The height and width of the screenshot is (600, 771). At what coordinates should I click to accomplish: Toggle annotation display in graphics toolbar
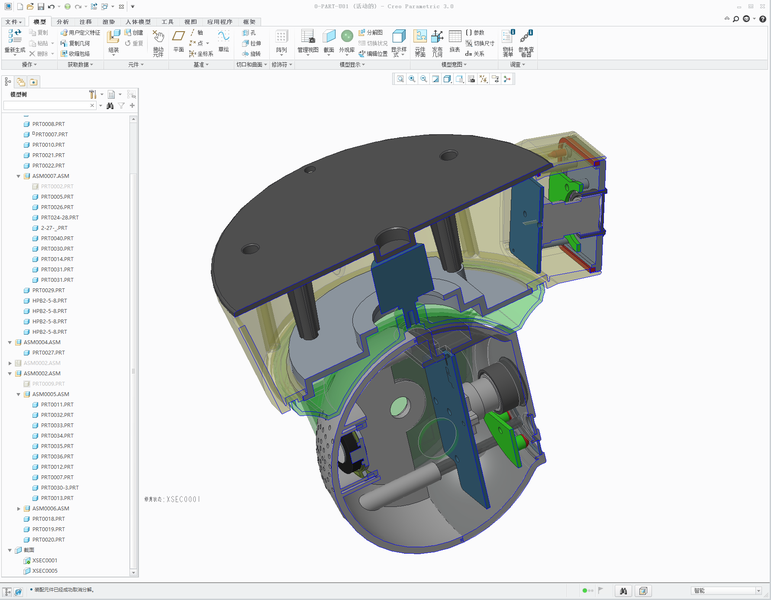pyautogui.click(x=495, y=79)
